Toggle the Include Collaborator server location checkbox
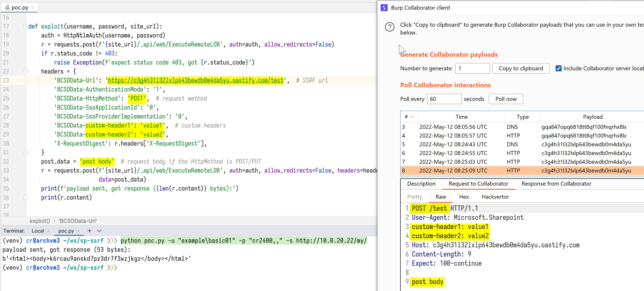Screen dimensions: 644x291 coord(559,68)
